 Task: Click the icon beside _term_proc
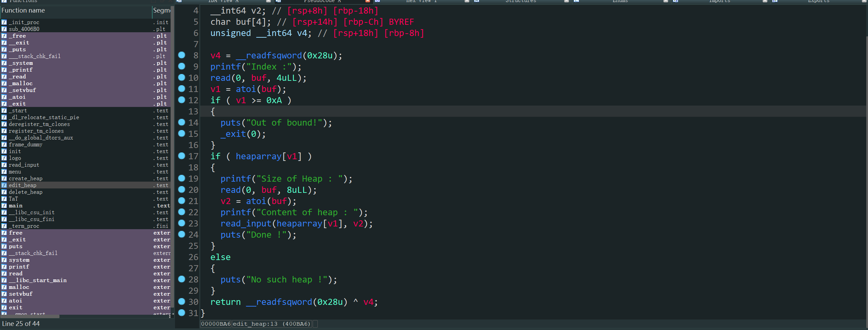(x=4, y=226)
